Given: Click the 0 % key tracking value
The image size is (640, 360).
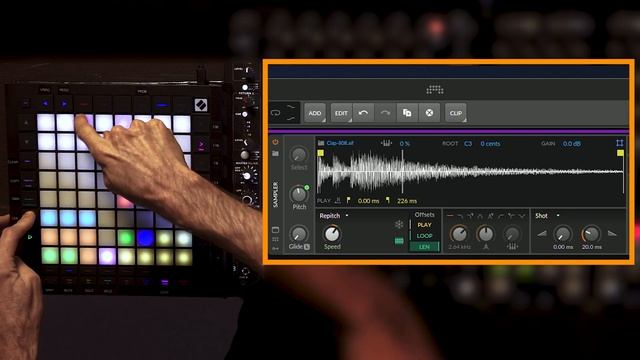Looking at the screenshot, I should click(x=404, y=144).
